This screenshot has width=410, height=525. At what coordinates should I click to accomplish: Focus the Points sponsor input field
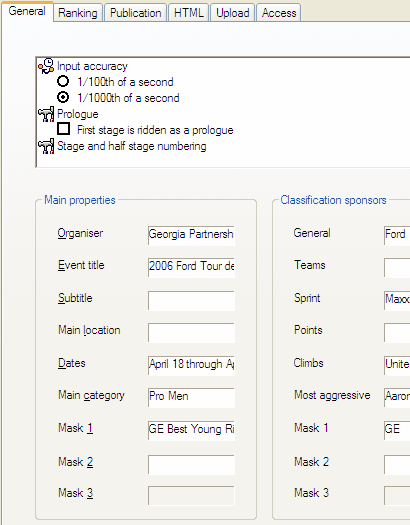pyautogui.click(x=397, y=332)
